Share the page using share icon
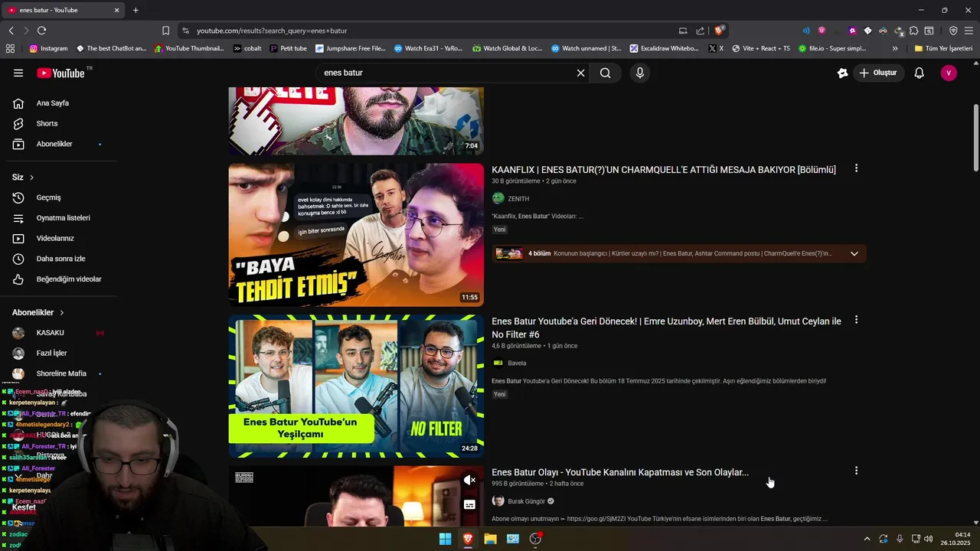This screenshot has height=551, width=980. tap(700, 31)
